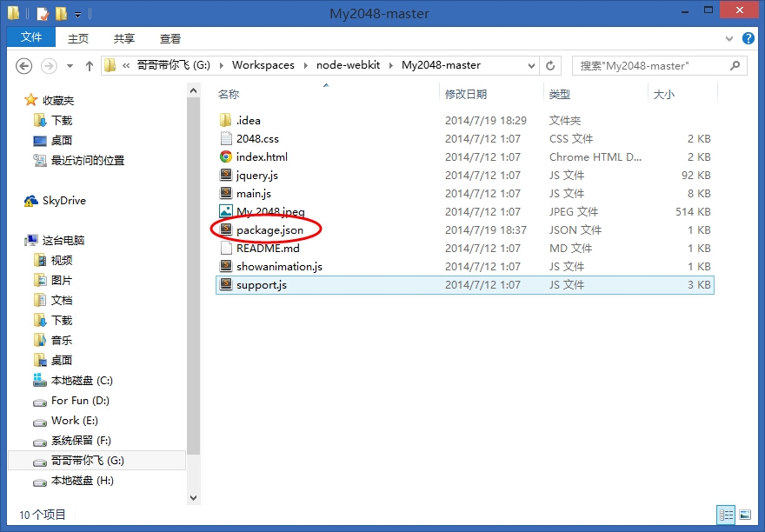The height and width of the screenshot is (532, 765).
Task: Refresh the current folder
Action: (550, 65)
